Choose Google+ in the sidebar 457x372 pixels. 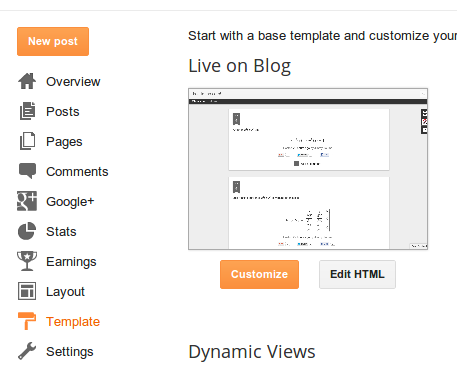pos(70,202)
